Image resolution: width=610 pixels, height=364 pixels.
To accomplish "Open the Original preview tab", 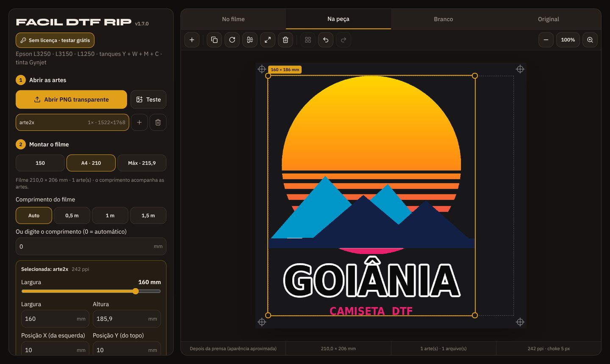I will 549,19.
